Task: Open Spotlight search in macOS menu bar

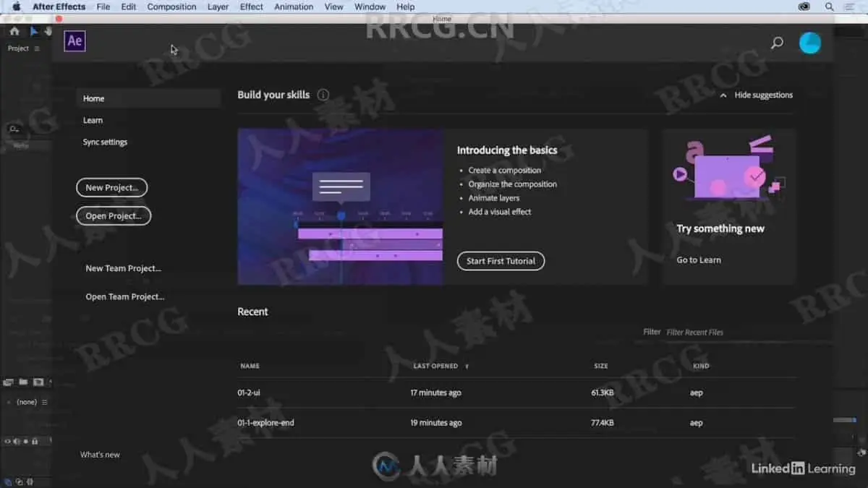Action: pos(829,7)
